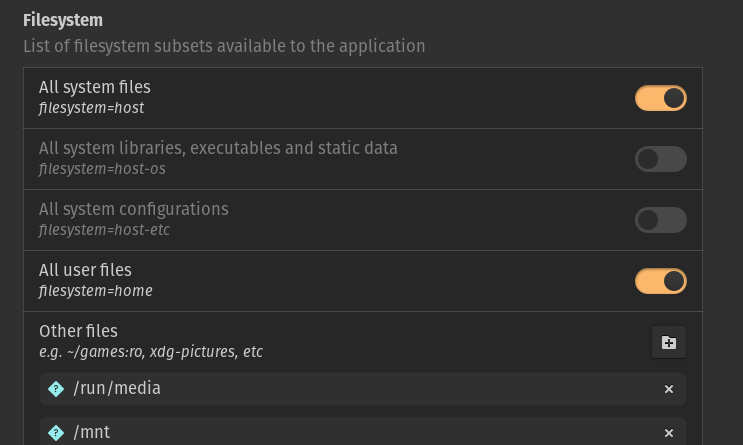
Task: Click the Filesystem section heading
Action: 63,20
